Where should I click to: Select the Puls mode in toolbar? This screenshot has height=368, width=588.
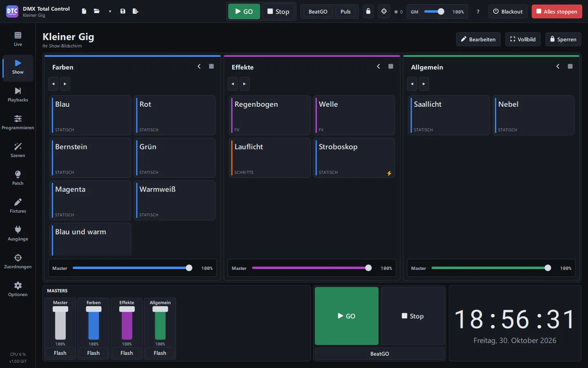point(345,11)
